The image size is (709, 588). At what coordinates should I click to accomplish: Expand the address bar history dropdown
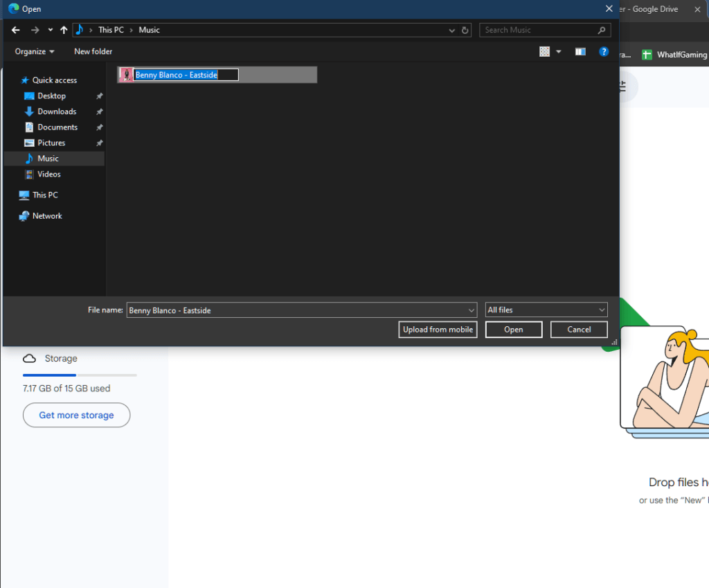tap(451, 30)
